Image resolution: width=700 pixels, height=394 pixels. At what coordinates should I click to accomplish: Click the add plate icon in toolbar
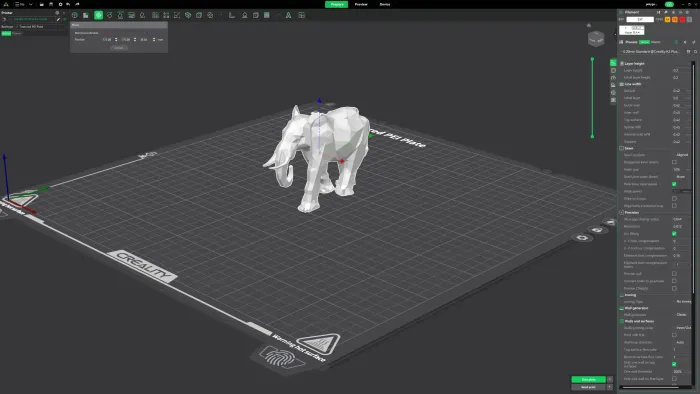(x=86, y=15)
